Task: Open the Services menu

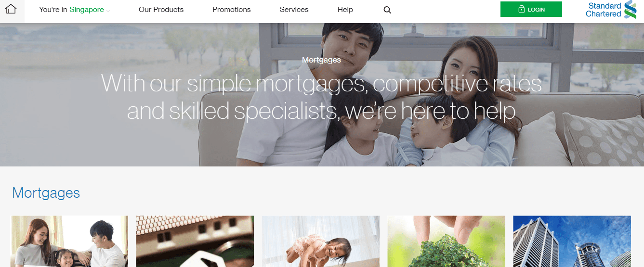Action: tap(294, 10)
